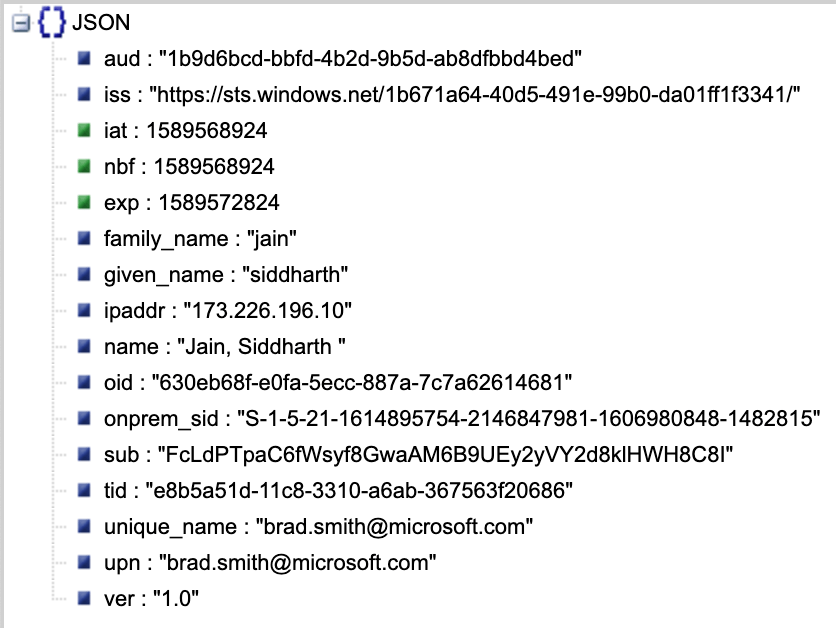Click the green square icon beside exp
Image resolution: width=836 pixels, height=628 pixels.
pyautogui.click(x=84, y=203)
